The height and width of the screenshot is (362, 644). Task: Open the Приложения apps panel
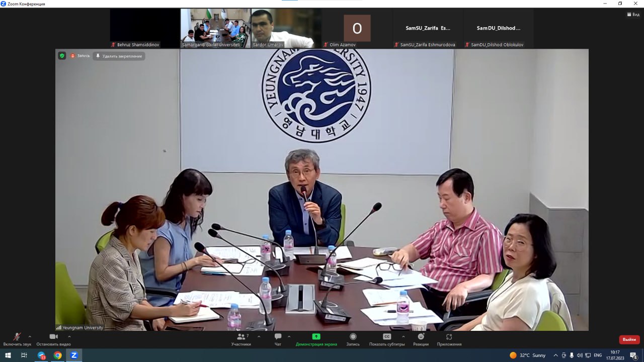[x=449, y=339]
